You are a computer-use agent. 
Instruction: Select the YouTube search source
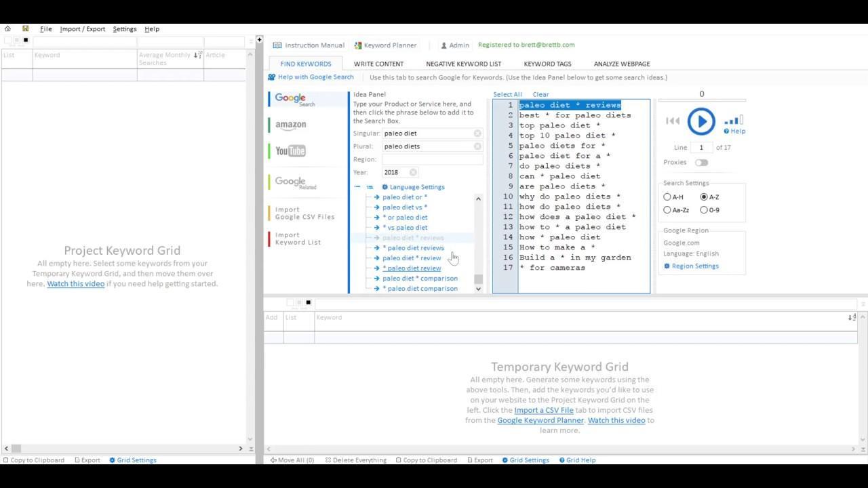(290, 150)
